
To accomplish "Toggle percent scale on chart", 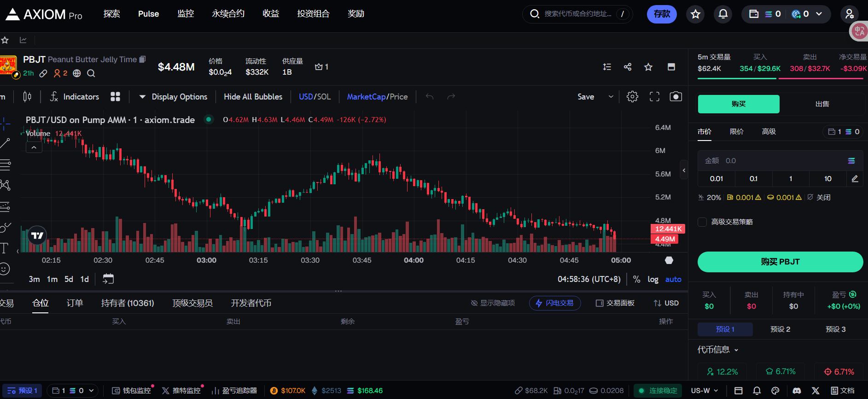I will (636, 279).
